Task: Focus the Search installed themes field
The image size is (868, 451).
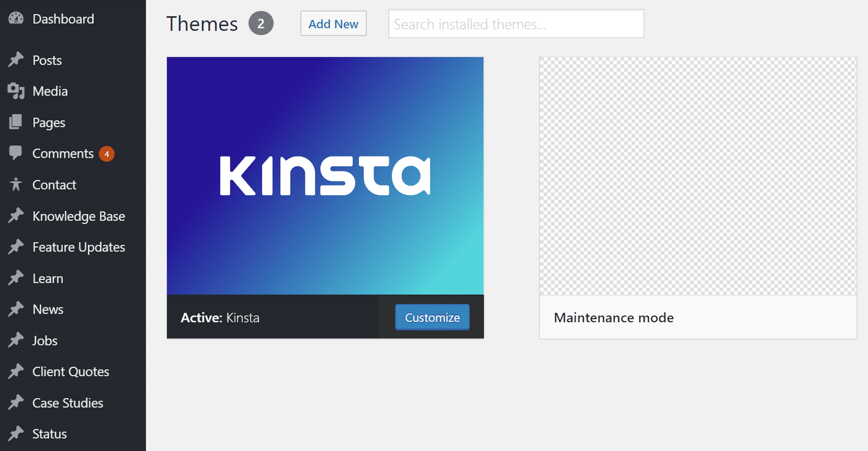Action: (x=516, y=24)
